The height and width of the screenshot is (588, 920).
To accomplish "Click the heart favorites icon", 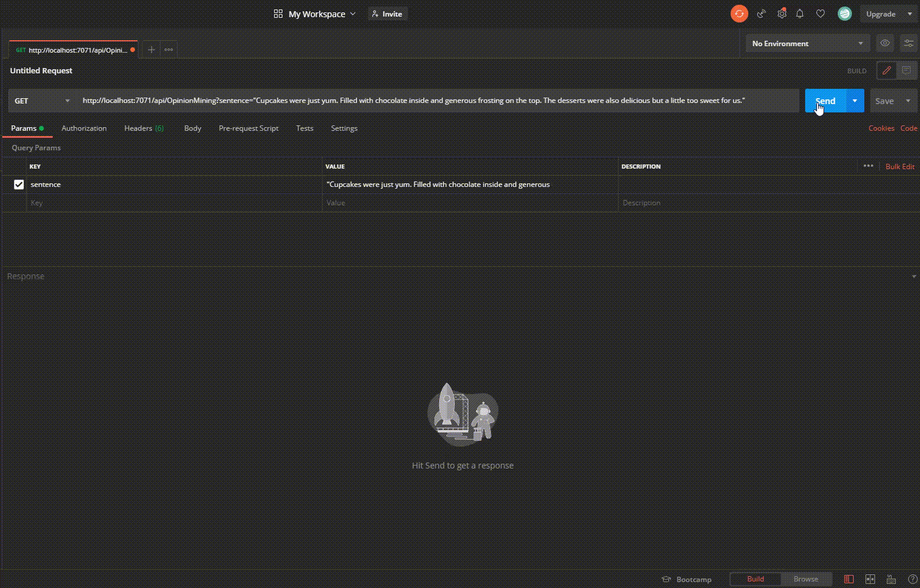I will click(x=820, y=14).
